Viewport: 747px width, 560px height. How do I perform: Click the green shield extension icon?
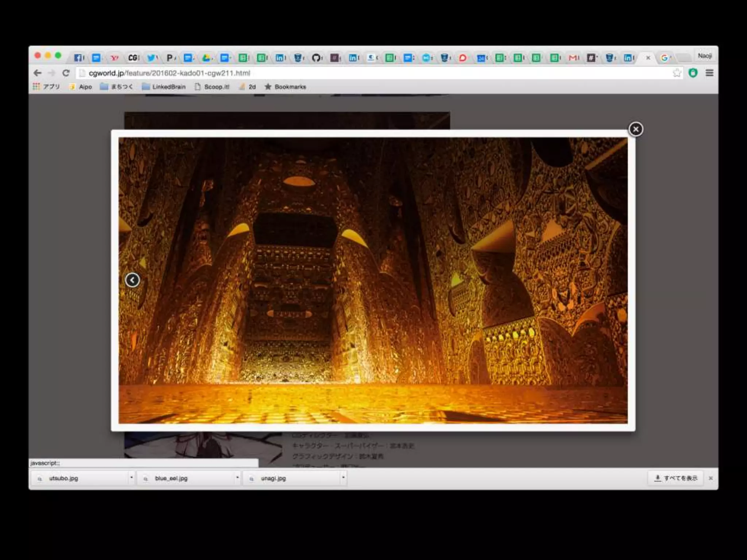click(693, 73)
